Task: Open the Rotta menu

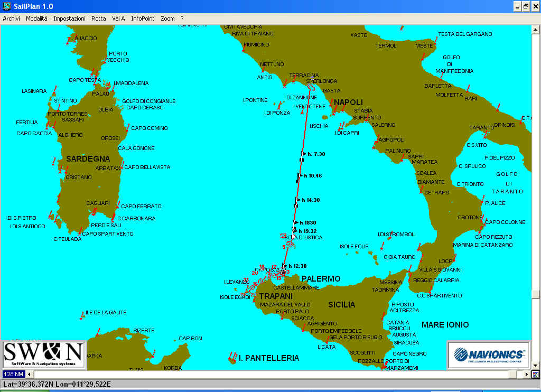Action: point(99,18)
